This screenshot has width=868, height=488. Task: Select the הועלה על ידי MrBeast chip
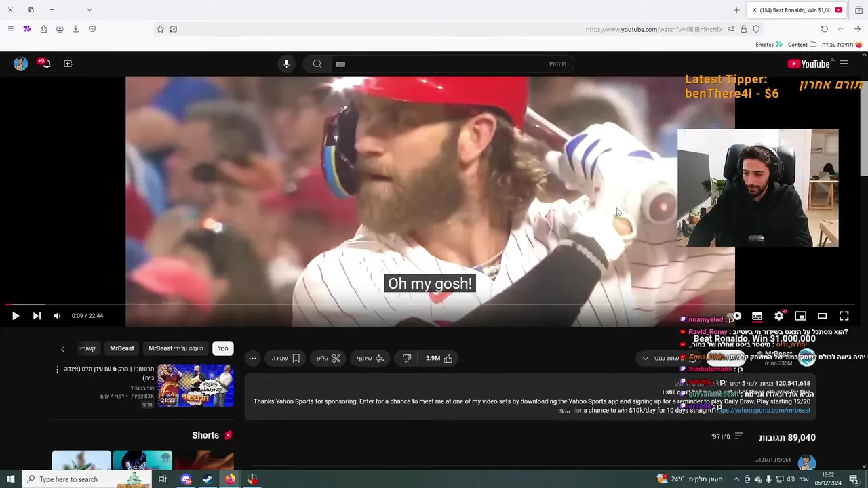pyautogui.click(x=176, y=348)
